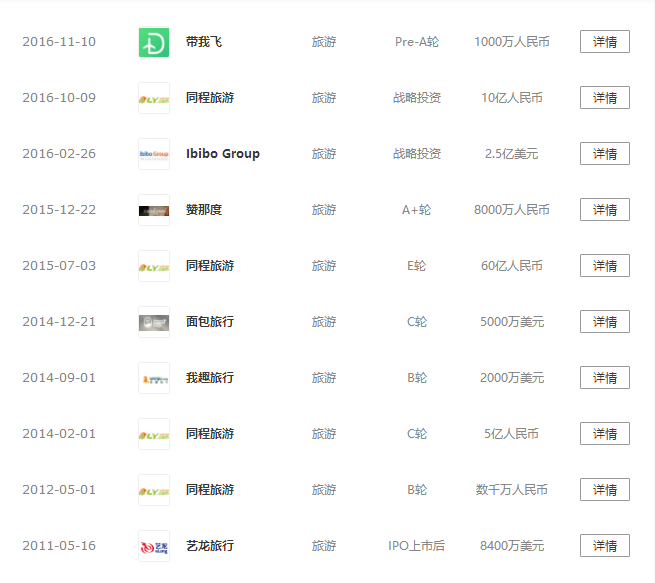The height and width of the screenshot is (583, 655).
Task: View 详情 for the 艺龙旅行 entry
Action: pos(604,546)
